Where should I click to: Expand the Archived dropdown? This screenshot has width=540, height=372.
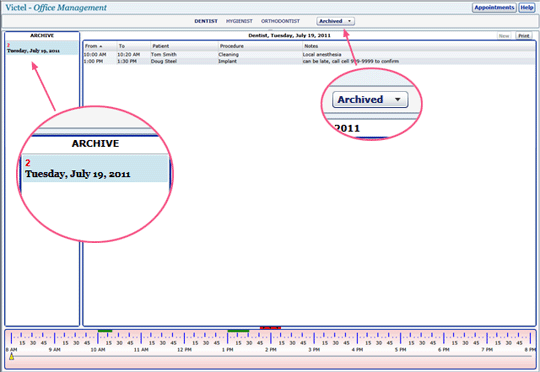tap(335, 21)
